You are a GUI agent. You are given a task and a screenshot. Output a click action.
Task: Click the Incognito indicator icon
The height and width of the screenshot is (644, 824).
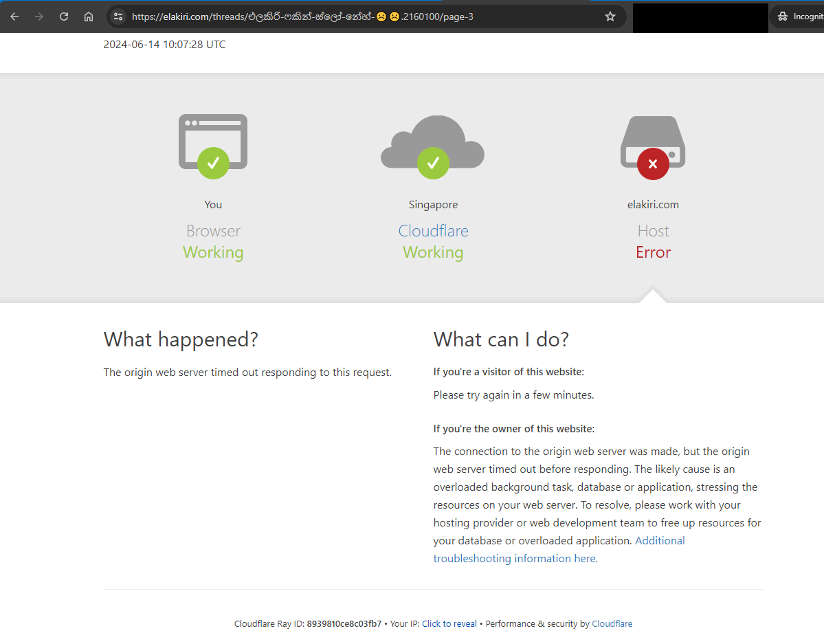coord(783,16)
